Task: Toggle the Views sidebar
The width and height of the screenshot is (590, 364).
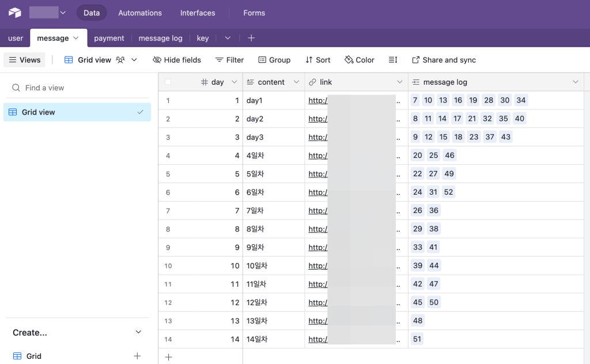Action: (x=24, y=60)
